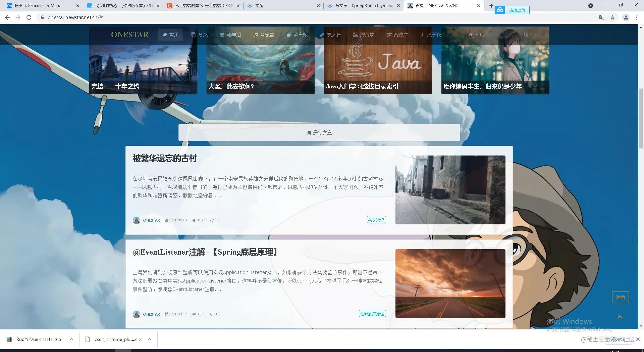Open the 关于我 nav menu item
The height and width of the screenshot is (352, 644).
(x=431, y=35)
